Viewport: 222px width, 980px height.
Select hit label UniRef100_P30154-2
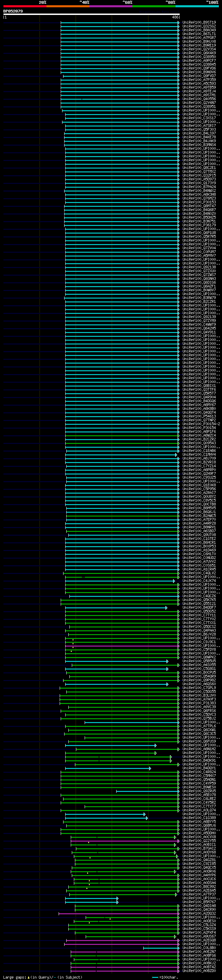[x=201, y=424]
